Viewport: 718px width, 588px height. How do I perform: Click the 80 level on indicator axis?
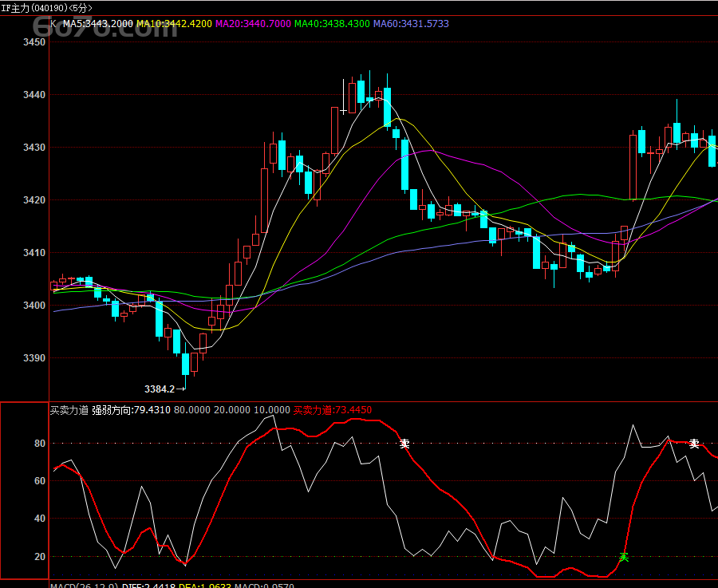coord(38,444)
